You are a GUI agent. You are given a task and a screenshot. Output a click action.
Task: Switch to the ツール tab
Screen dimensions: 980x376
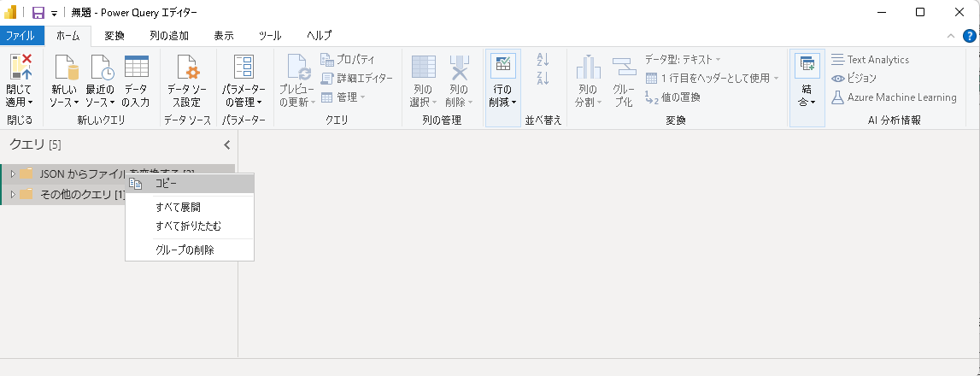[270, 36]
